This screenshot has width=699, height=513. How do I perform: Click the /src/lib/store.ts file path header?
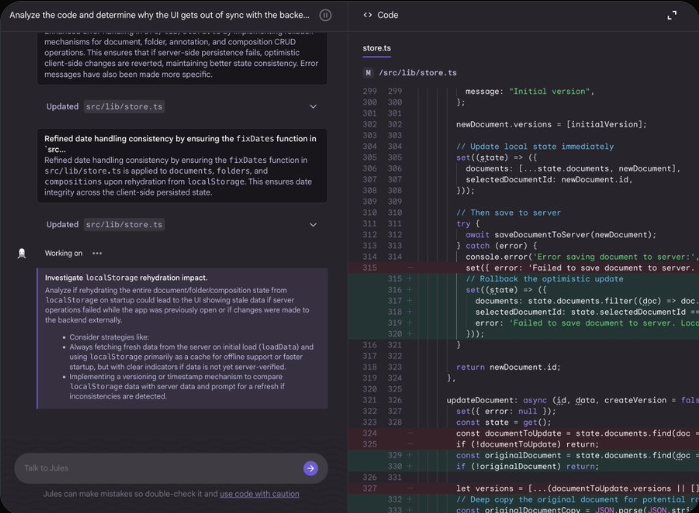(418, 73)
